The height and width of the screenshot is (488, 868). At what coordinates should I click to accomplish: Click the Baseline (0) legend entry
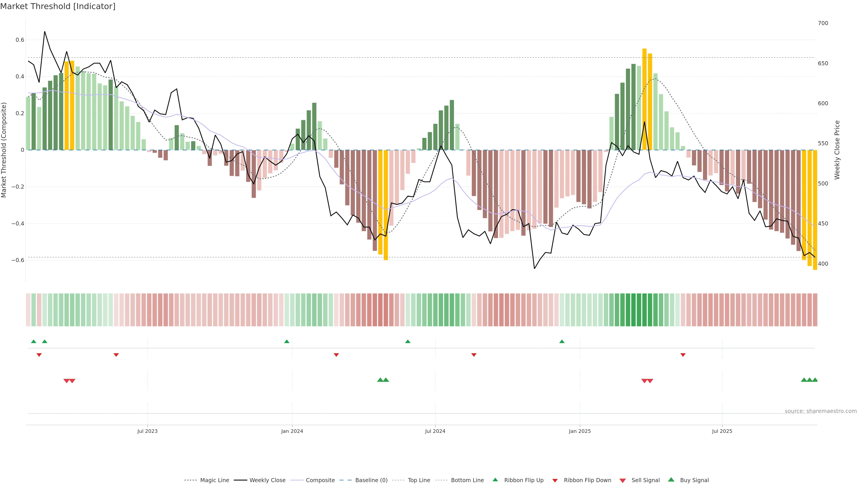[x=371, y=480]
